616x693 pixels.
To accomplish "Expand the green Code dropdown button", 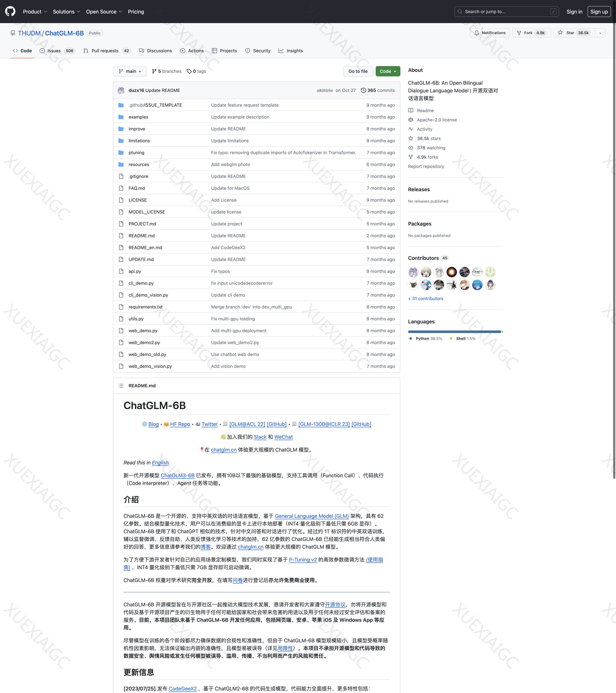I will [x=388, y=71].
